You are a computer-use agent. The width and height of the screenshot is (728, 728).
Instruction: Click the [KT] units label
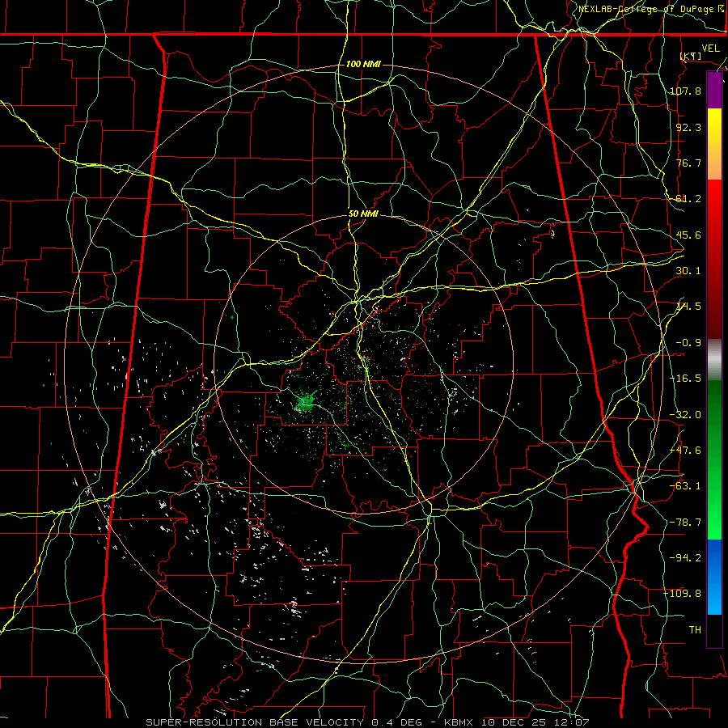691,56
